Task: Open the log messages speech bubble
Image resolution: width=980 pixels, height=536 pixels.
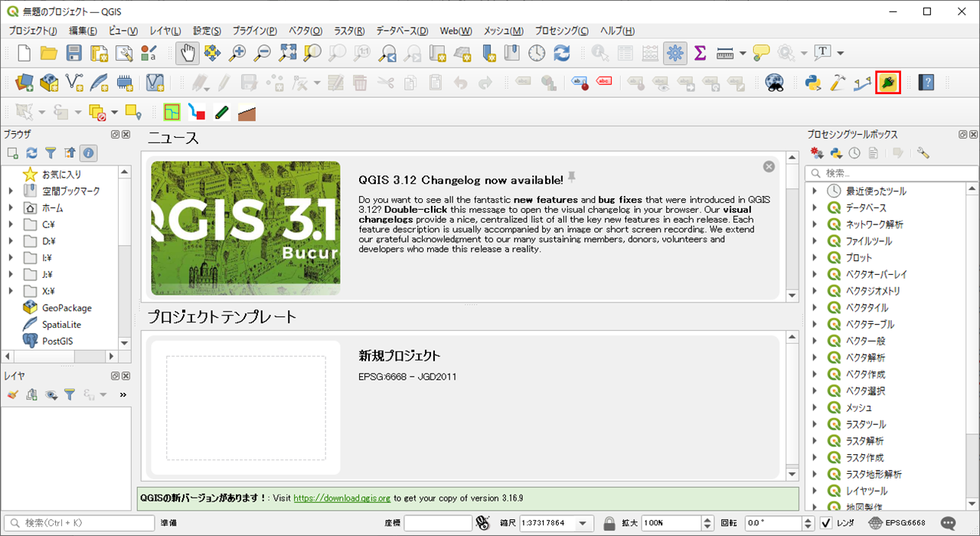Action: 948,523
